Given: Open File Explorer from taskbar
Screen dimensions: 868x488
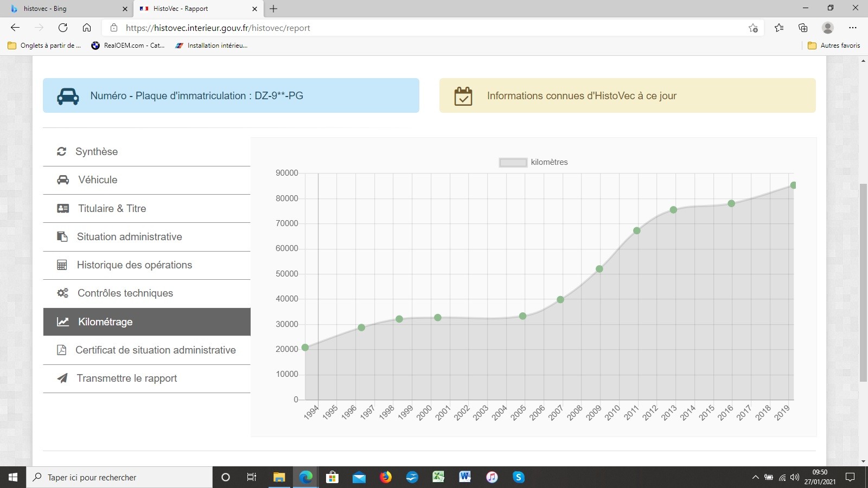Looking at the screenshot, I should (x=279, y=477).
